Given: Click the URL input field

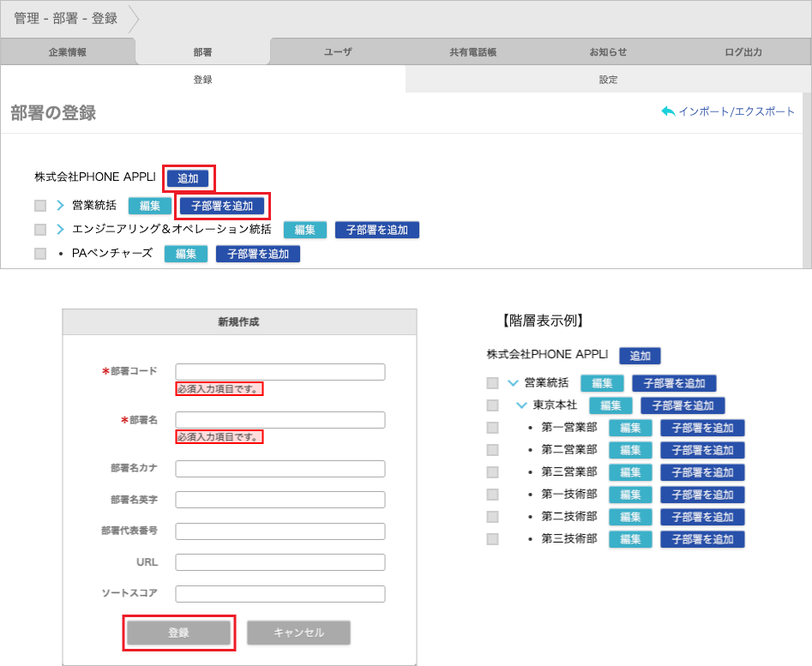Looking at the screenshot, I should coord(280,562).
